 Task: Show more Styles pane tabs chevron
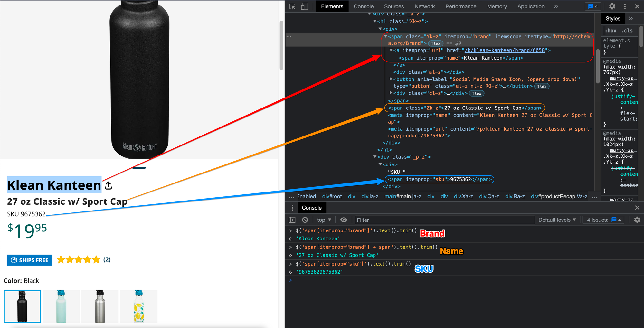point(631,19)
